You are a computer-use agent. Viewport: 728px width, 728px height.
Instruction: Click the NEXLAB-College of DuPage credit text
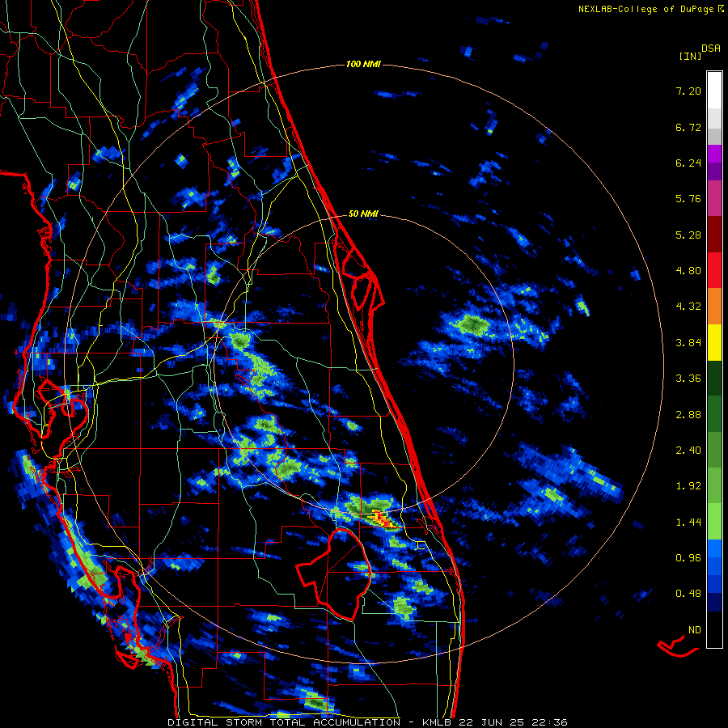click(x=647, y=9)
